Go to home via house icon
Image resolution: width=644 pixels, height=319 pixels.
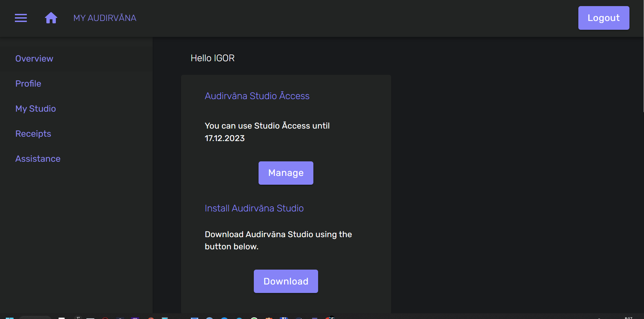(51, 18)
